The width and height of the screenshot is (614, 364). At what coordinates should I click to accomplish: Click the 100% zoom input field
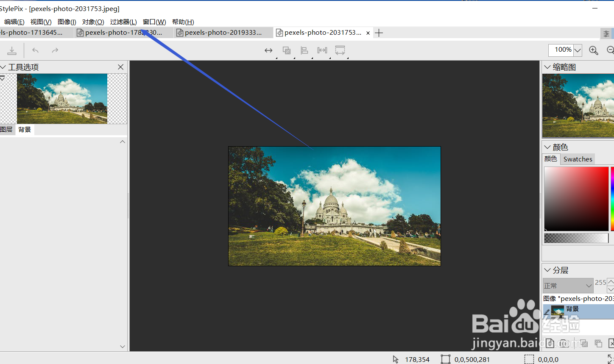561,50
